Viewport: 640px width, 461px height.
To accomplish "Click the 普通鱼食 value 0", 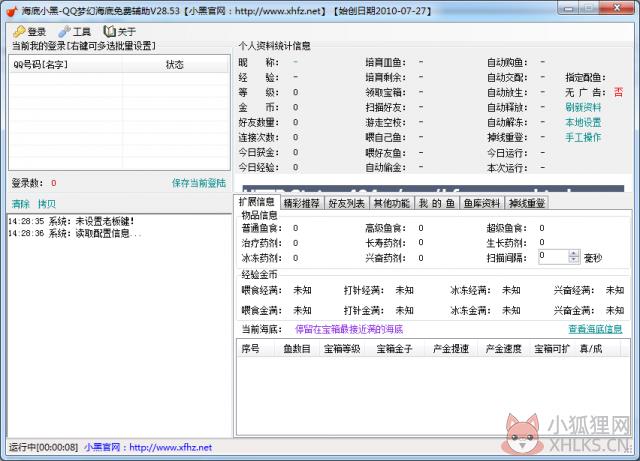I will (296, 228).
